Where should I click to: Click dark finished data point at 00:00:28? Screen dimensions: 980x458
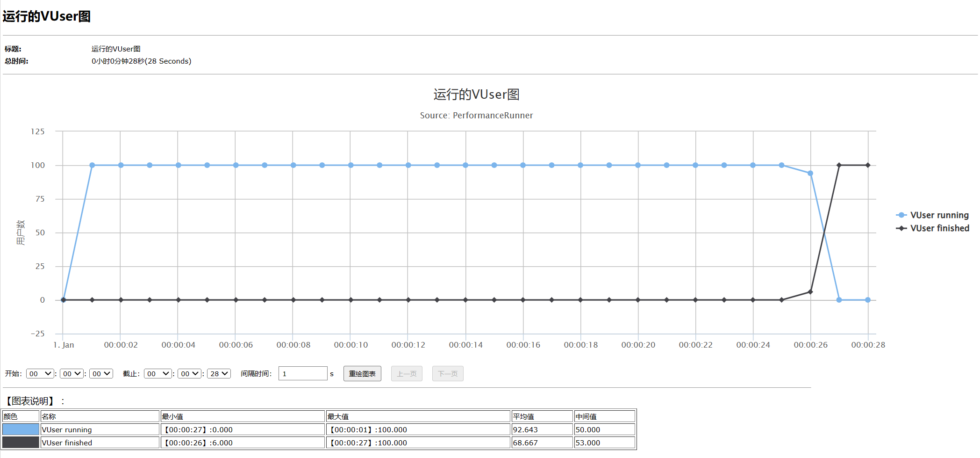868,165
